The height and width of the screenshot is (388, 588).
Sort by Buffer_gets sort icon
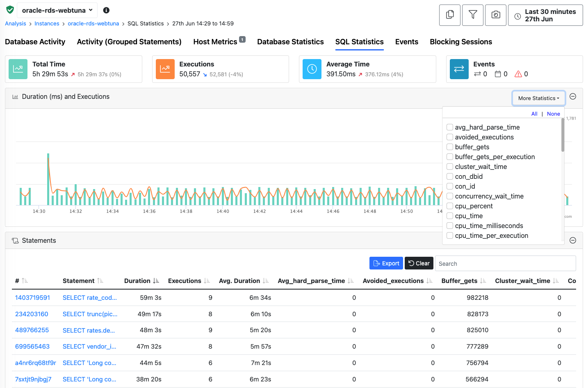pos(483,281)
